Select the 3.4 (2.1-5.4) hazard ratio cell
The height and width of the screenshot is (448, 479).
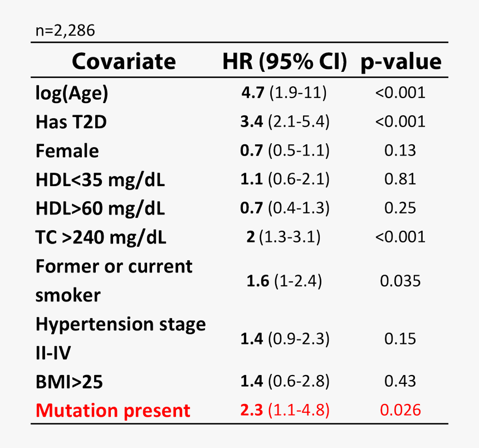point(285,121)
